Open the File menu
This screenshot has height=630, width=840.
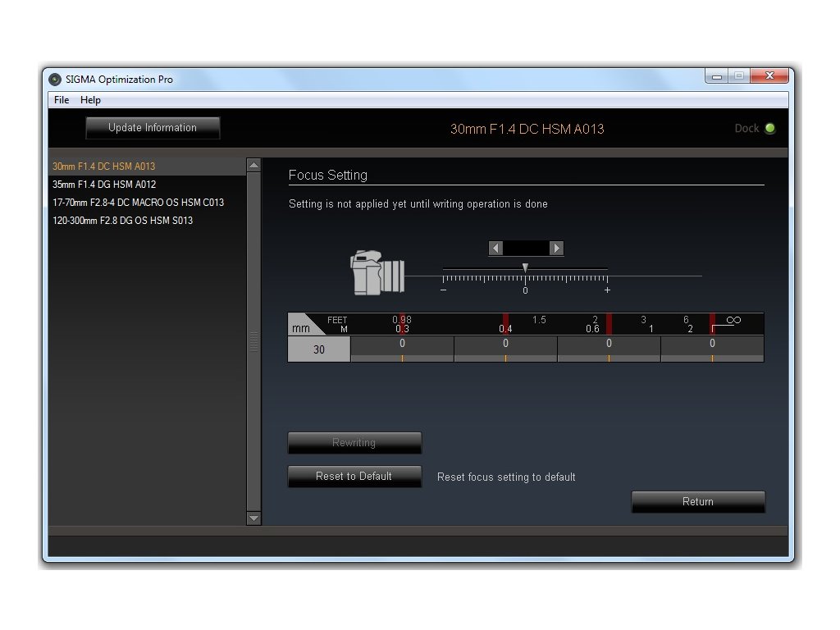(x=62, y=100)
